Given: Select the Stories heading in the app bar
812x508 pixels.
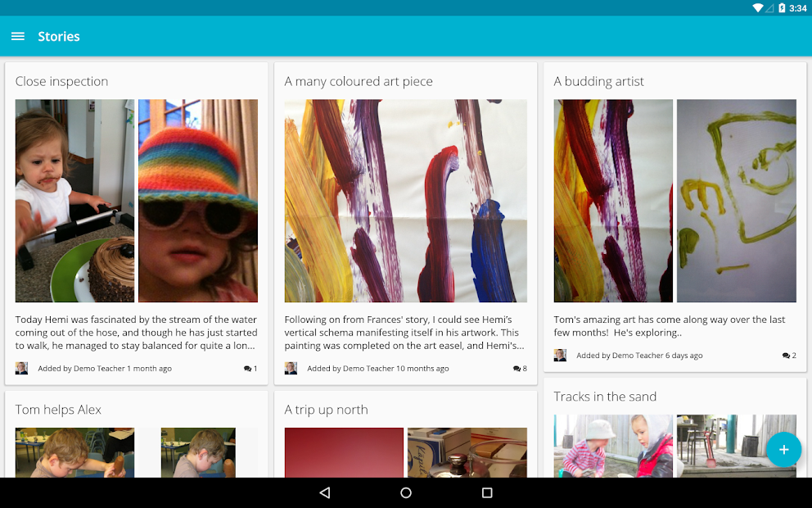Looking at the screenshot, I should click(x=59, y=36).
